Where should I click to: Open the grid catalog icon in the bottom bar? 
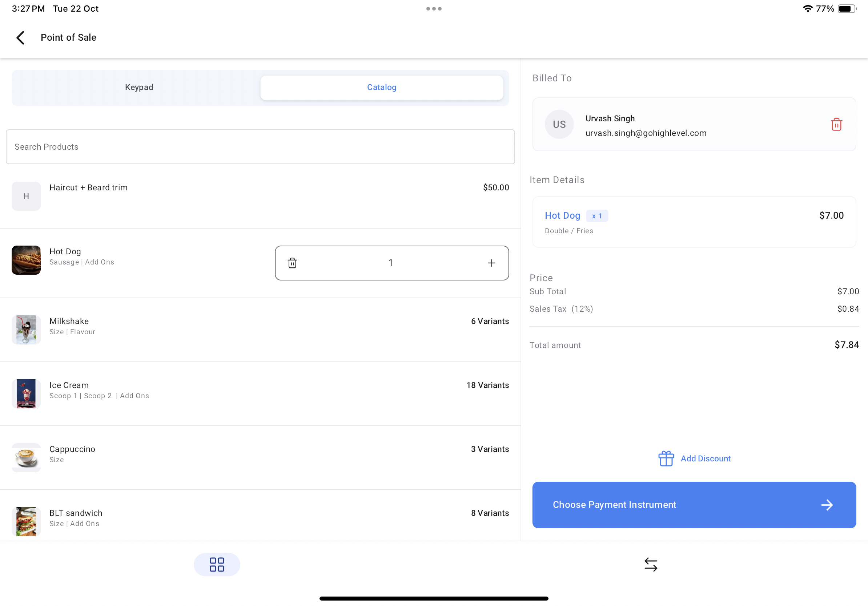[x=217, y=565]
